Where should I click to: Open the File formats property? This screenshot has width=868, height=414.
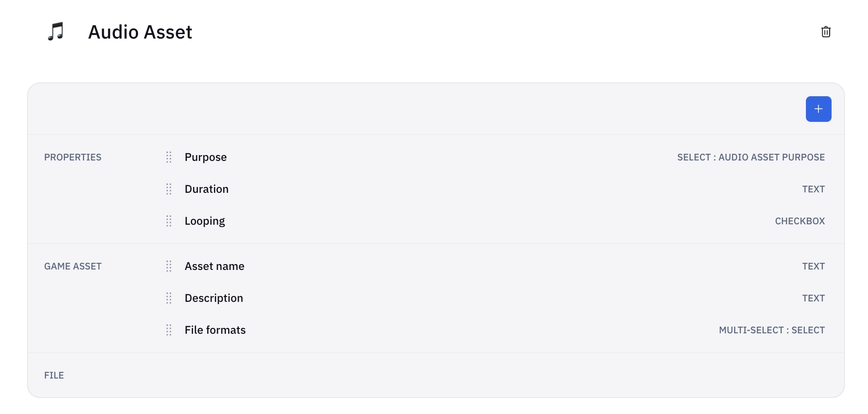[x=215, y=330]
